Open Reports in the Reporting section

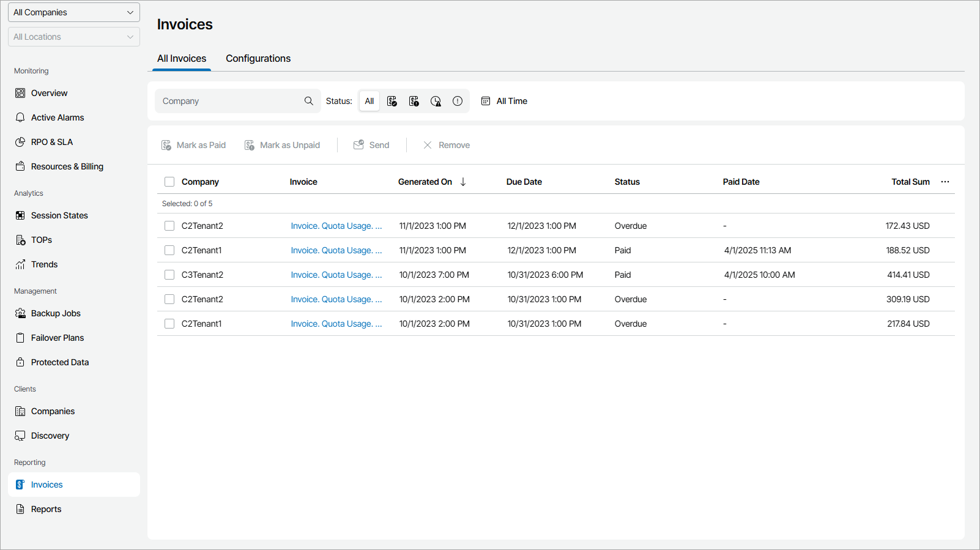click(x=46, y=509)
